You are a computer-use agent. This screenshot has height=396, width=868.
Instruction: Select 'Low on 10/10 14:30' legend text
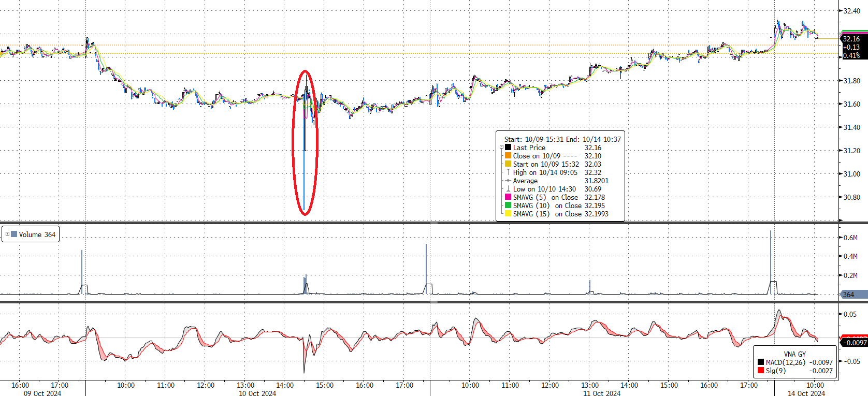[x=544, y=189]
